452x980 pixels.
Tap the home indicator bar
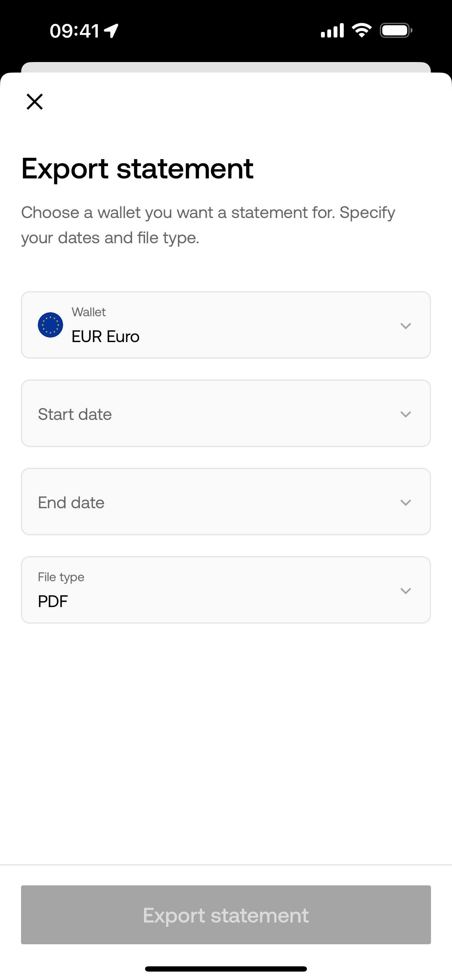pos(226,968)
